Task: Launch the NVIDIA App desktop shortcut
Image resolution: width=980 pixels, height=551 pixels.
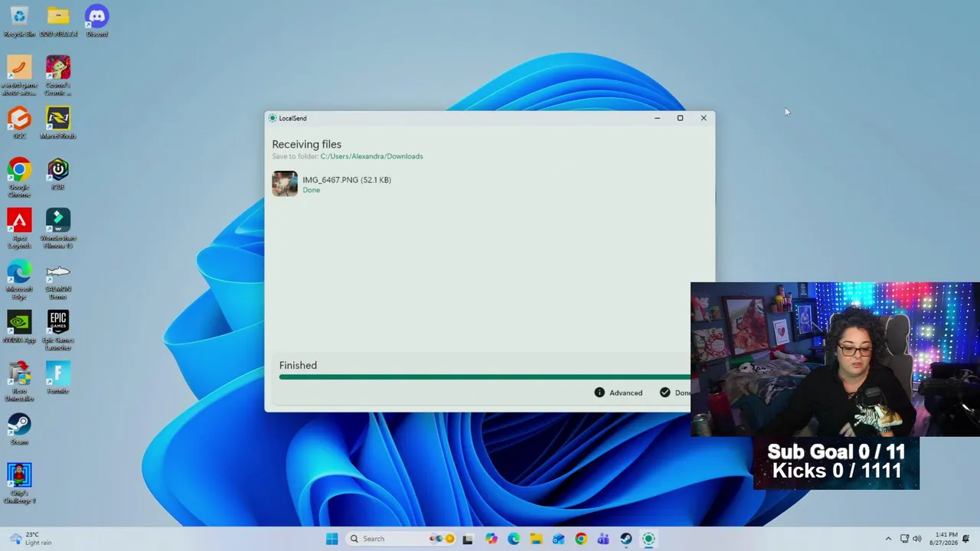Action: point(19,327)
